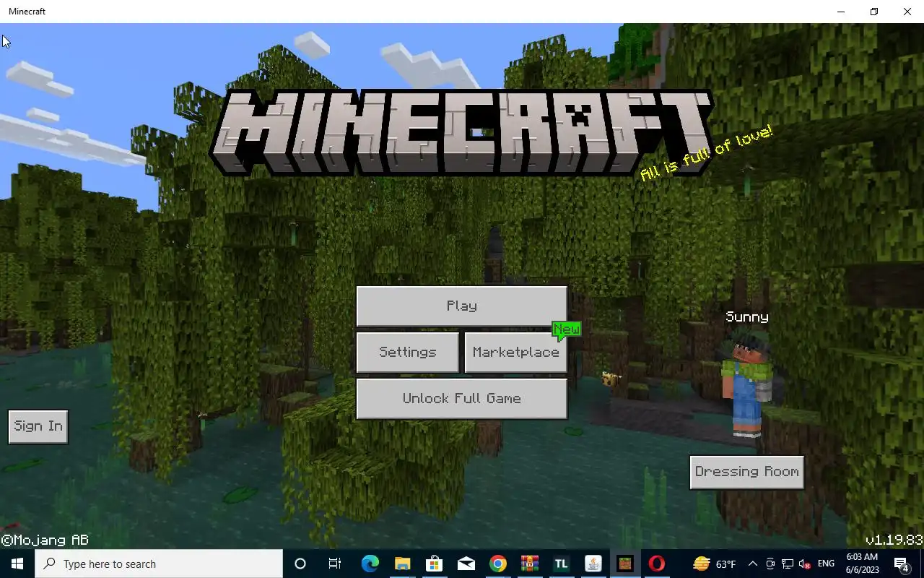Screen dimensions: 924x578
Task: Open Microsoft Store from taskbar
Action: point(434,564)
